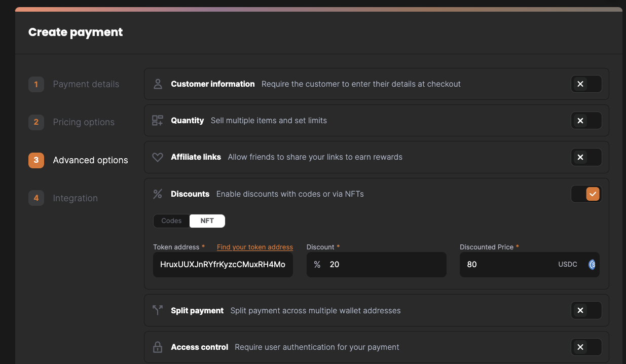This screenshot has width=626, height=364.
Task: Select the NFT discount tab
Action: (x=207, y=221)
